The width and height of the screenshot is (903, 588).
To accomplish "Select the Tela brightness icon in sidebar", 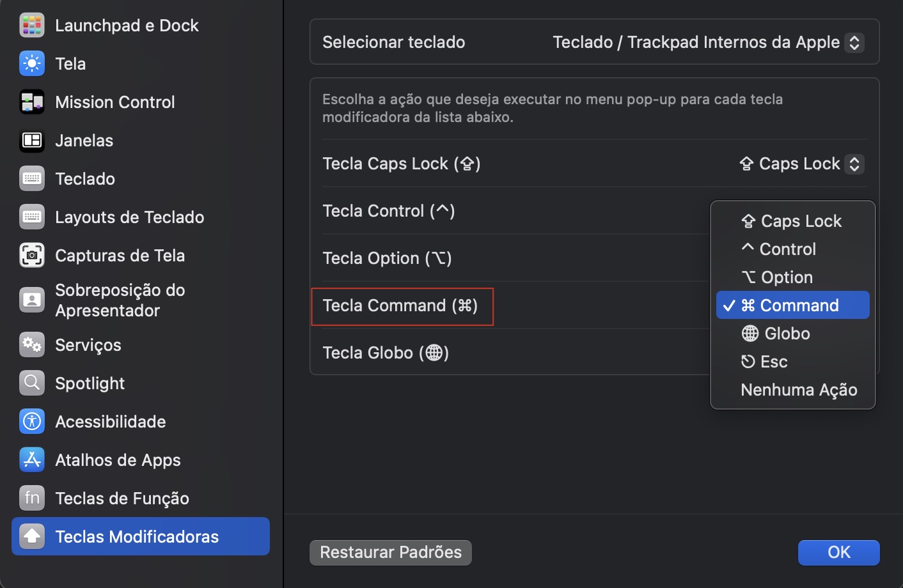I will (x=31, y=63).
